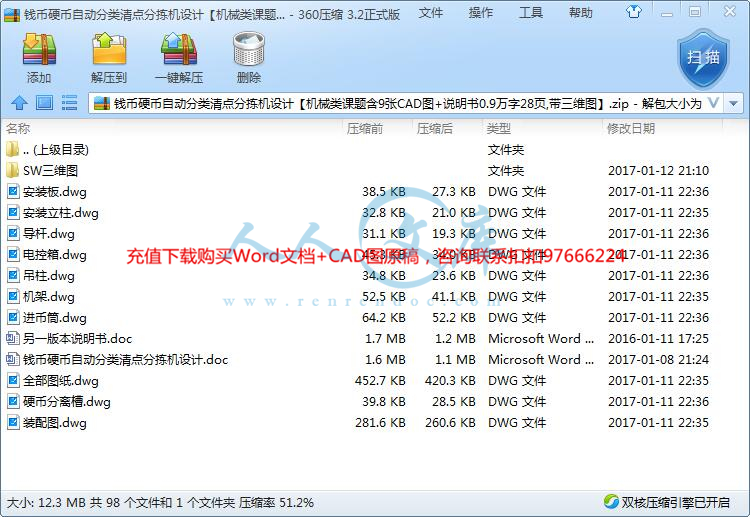
Task: Click the 扫描 scan shield icon
Action: click(703, 58)
